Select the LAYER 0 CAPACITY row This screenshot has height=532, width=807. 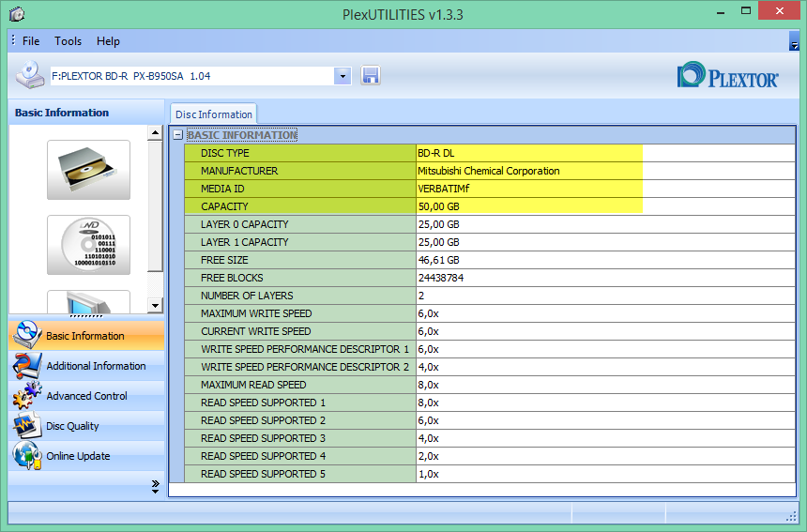pyautogui.click(x=490, y=224)
